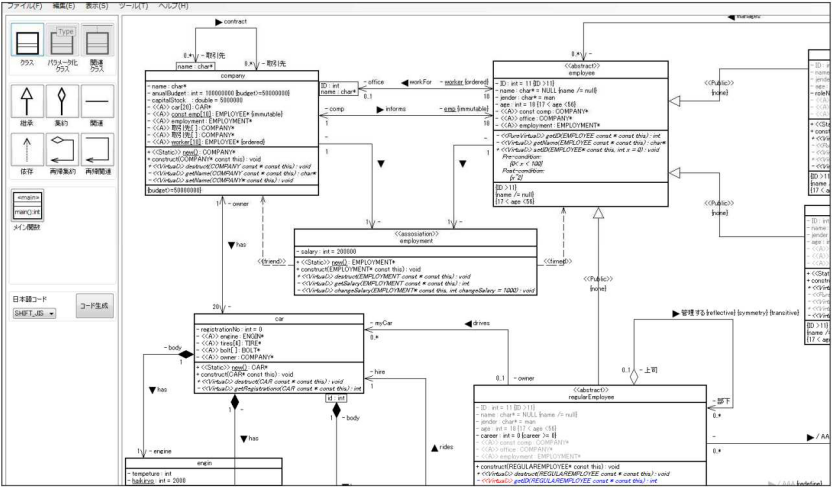The height and width of the screenshot is (488, 832).
Task: Click the setID method in employee
Action: pos(577,150)
